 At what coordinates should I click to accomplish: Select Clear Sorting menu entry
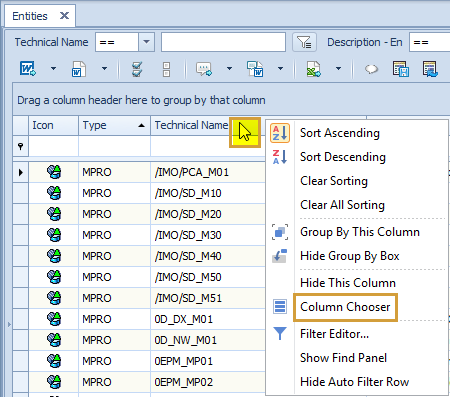pos(334,181)
